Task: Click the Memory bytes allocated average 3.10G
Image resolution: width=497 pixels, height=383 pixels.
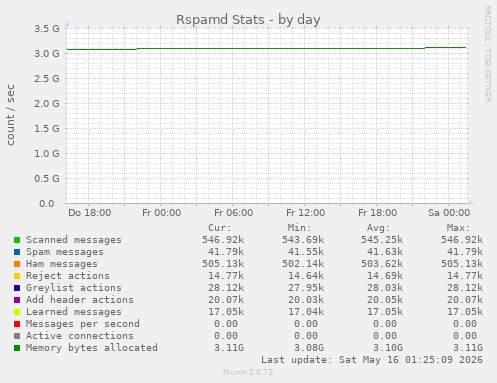Action: coord(388,348)
